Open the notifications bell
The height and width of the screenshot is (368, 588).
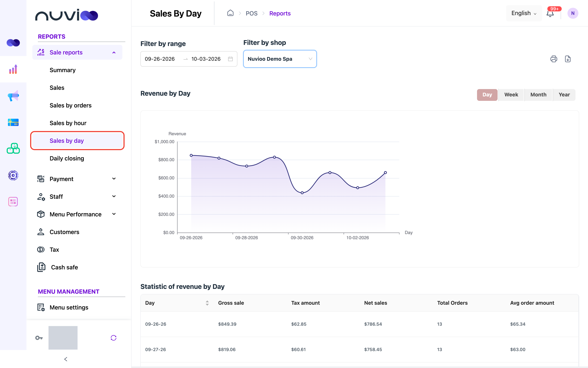[x=550, y=13]
